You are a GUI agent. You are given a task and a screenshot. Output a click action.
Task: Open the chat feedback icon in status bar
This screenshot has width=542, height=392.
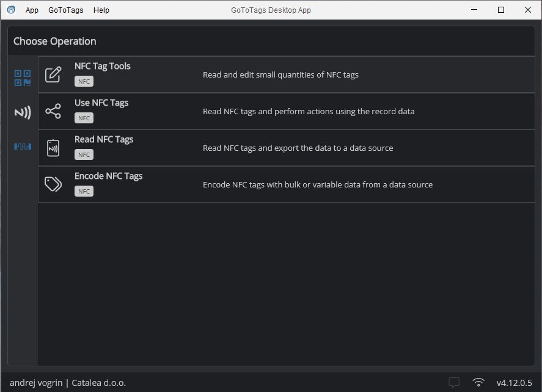(454, 383)
